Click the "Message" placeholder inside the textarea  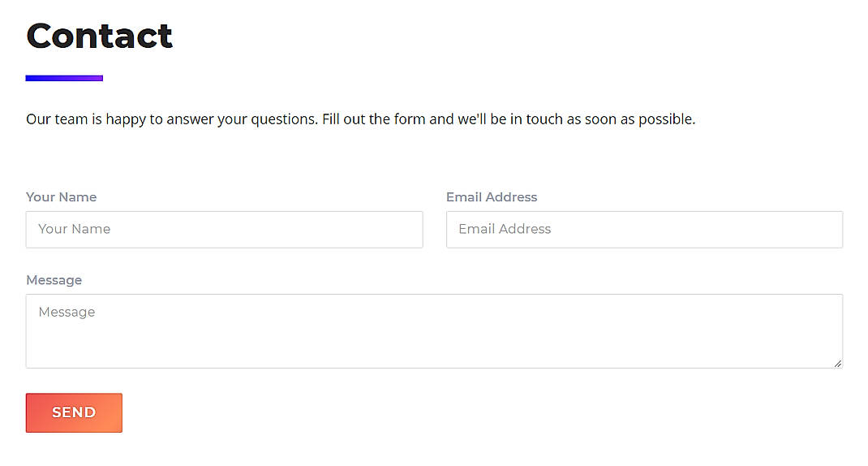pyautogui.click(x=67, y=313)
